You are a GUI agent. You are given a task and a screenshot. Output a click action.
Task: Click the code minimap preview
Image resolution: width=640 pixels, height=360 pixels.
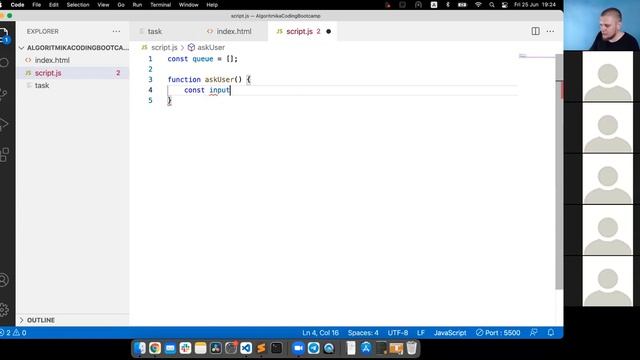pyautogui.click(x=536, y=56)
